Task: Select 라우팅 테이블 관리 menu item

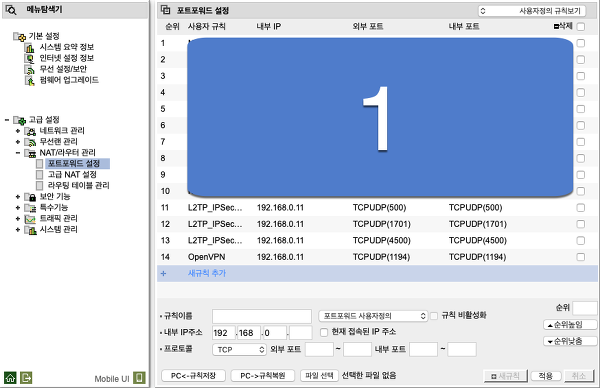Action: 78,186
